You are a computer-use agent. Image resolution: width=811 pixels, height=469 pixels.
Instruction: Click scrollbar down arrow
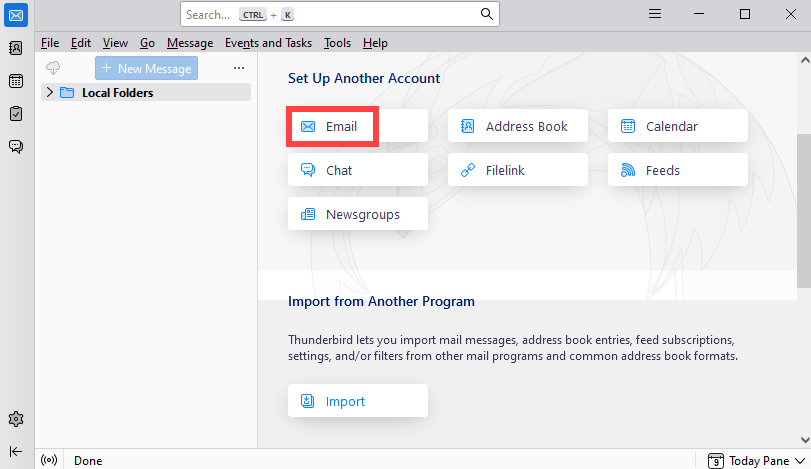pos(804,440)
